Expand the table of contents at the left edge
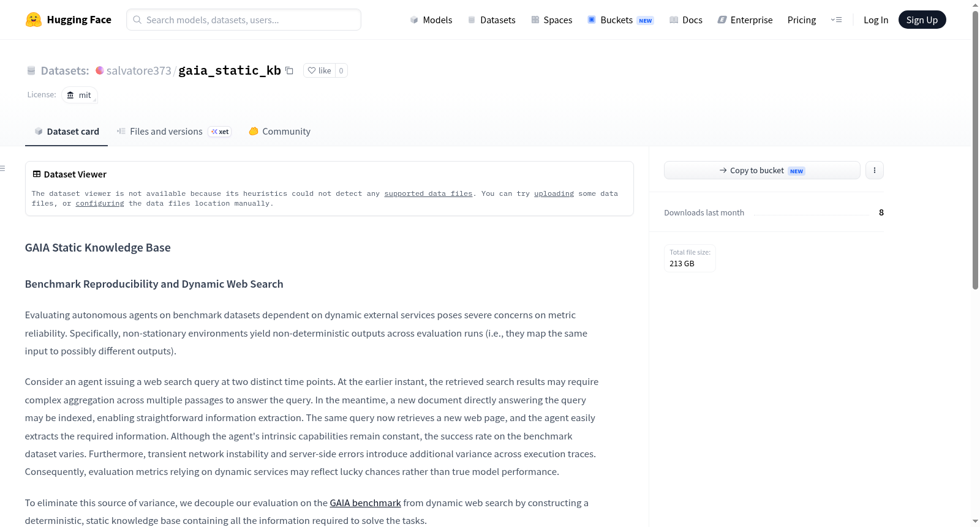Image resolution: width=980 pixels, height=527 pixels. (3, 168)
